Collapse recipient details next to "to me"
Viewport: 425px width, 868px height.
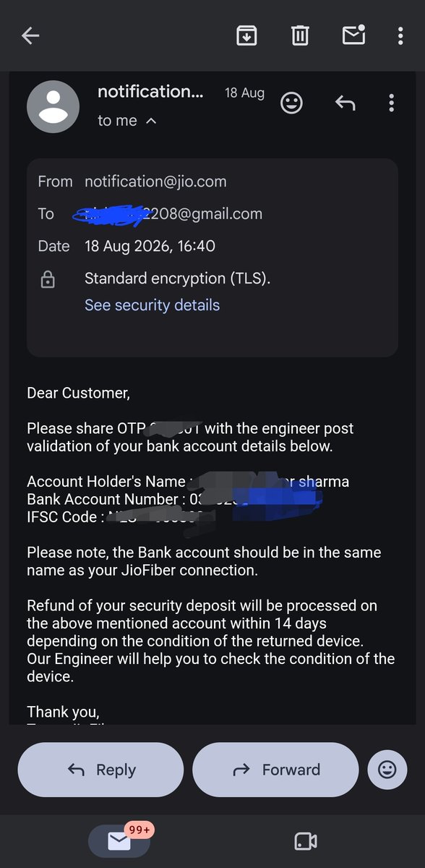tap(151, 122)
